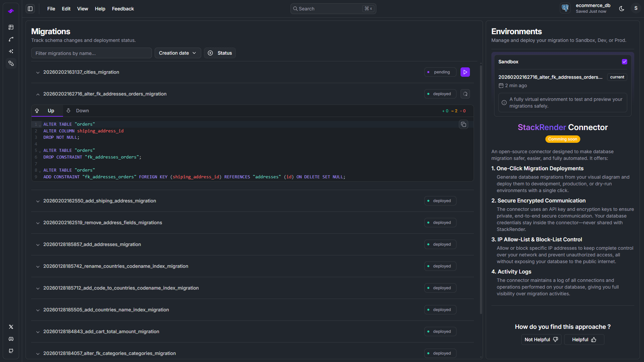The width and height of the screenshot is (644, 362).
Task: Expand the add_shiping_address_migration entry
Action: (x=38, y=201)
